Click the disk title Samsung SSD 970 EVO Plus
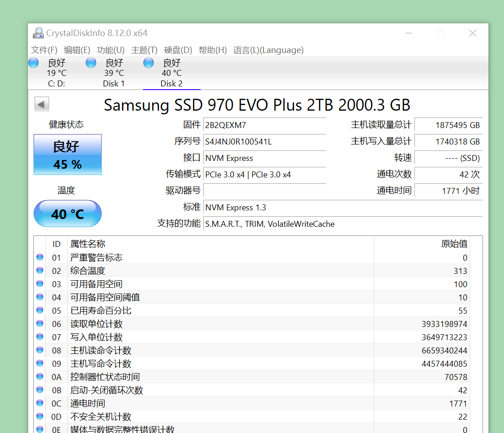Viewport: 504px width, 433px height. (257, 105)
